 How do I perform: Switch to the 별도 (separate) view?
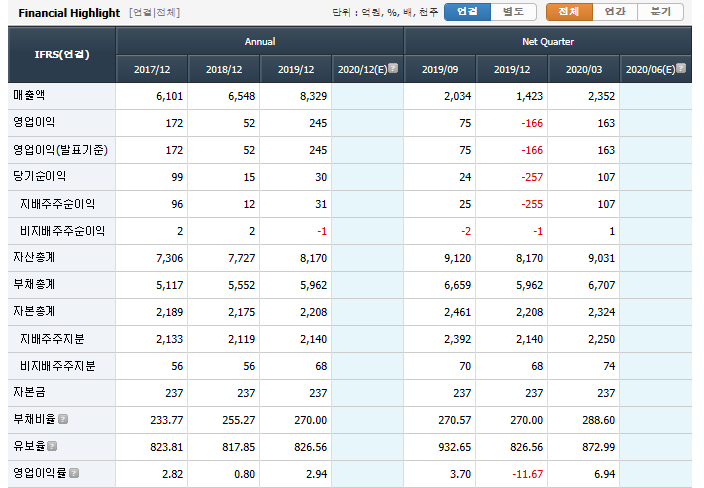(x=514, y=12)
